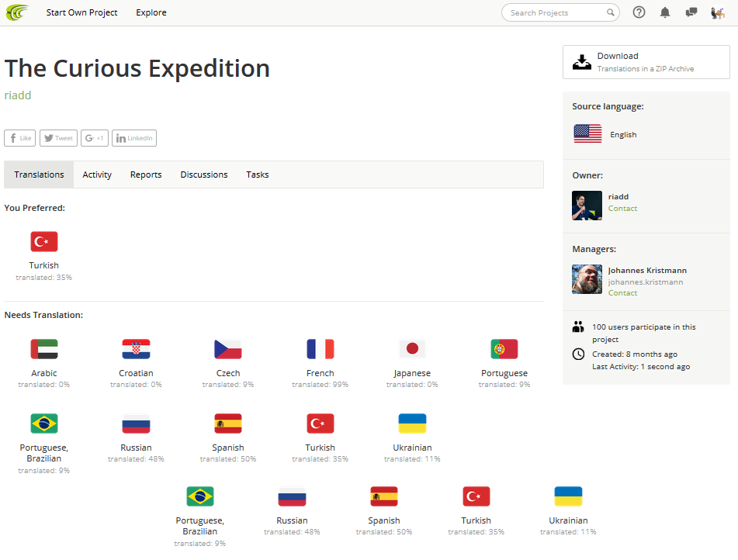Click the LinkedIn share icon
This screenshot has height=560, width=738.
134,138
